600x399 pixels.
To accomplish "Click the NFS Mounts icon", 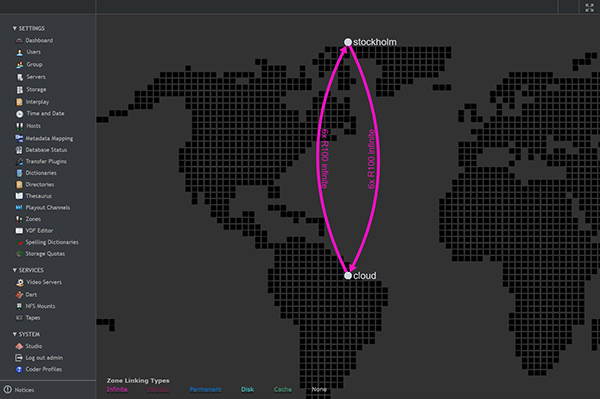I will pyautogui.click(x=19, y=306).
